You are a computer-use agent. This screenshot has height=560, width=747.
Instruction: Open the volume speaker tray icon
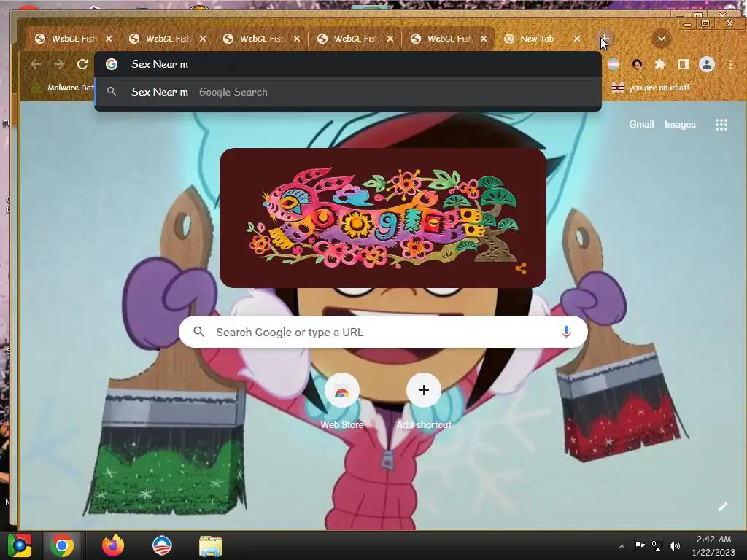[675, 545]
